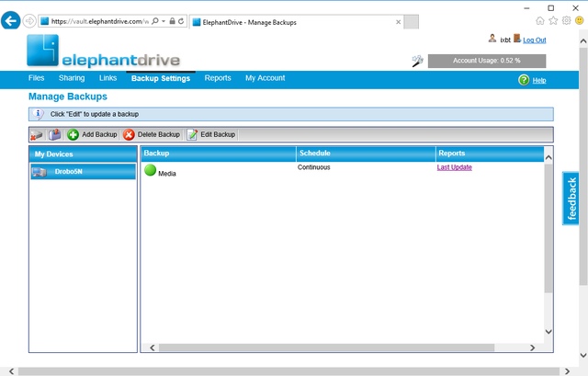This screenshot has width=588, height=376.
Task: Click page scroll up arrow
Action: pyautogui.click(x=583, y=40)
